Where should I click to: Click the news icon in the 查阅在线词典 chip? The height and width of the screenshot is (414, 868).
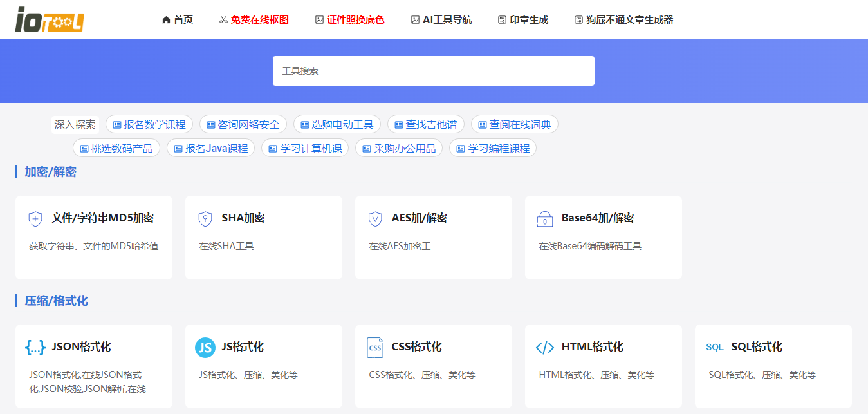[x=483, y=125]
